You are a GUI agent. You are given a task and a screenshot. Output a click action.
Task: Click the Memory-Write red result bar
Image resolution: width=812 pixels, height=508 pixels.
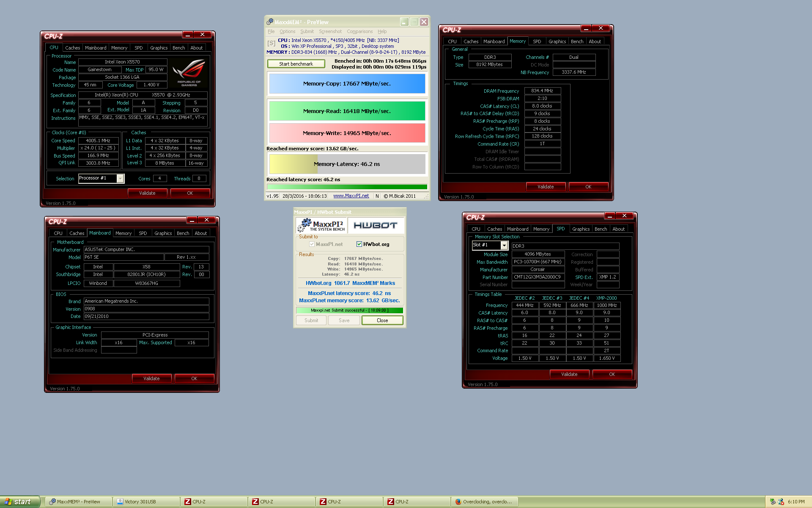tap(347, 133)
